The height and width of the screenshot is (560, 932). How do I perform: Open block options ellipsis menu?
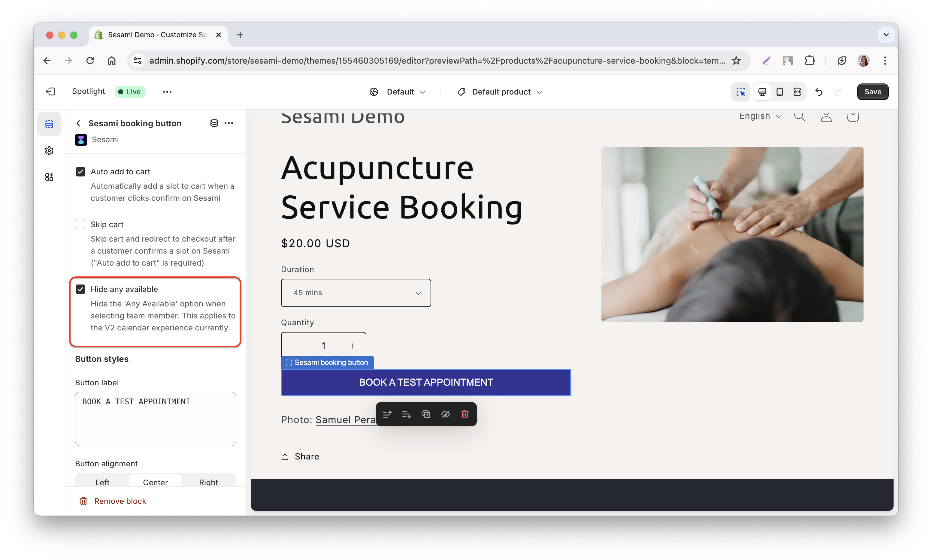pyautogui.click(x=229, y=123)
